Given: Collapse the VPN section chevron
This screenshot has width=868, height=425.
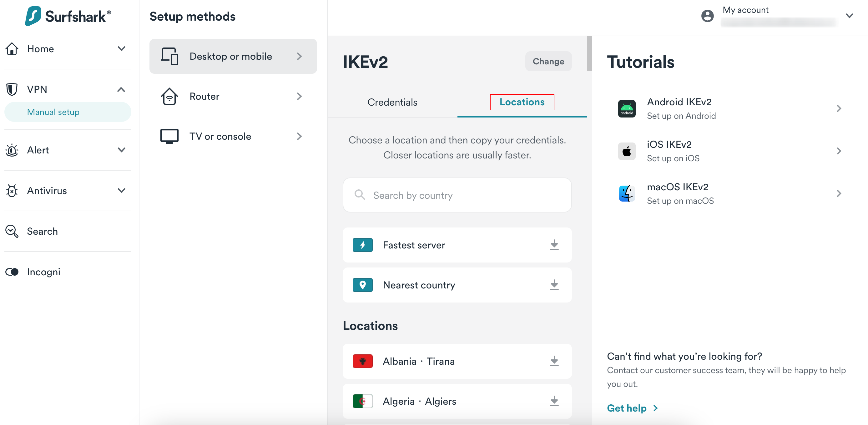Looking at the screenshot, I should (121, 89).
